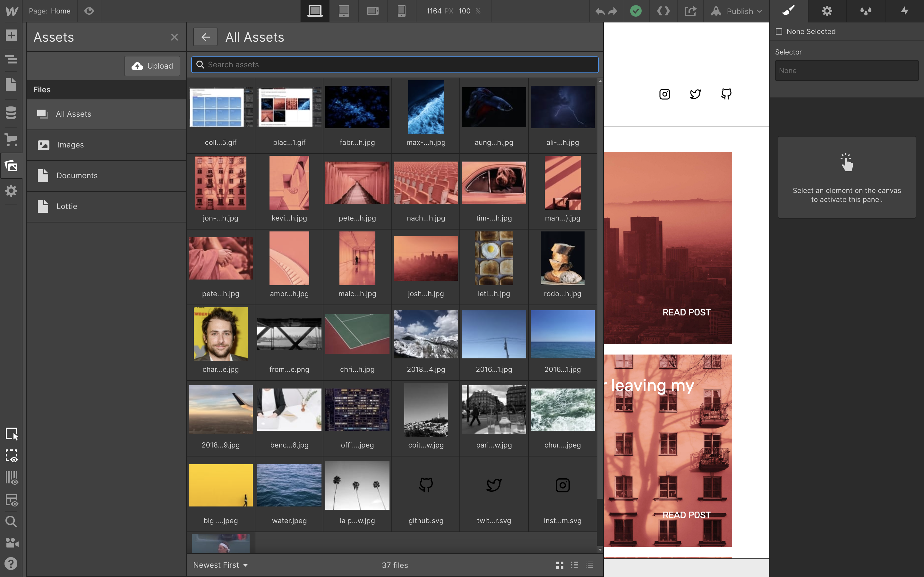Open the Add Elements panel
This screenshot has width=924, height=577.
(11, 36)
